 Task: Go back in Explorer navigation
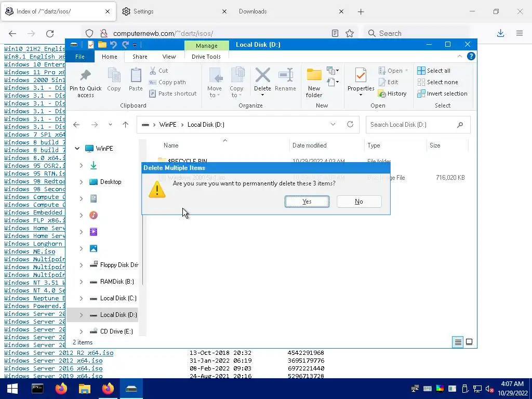76,125
